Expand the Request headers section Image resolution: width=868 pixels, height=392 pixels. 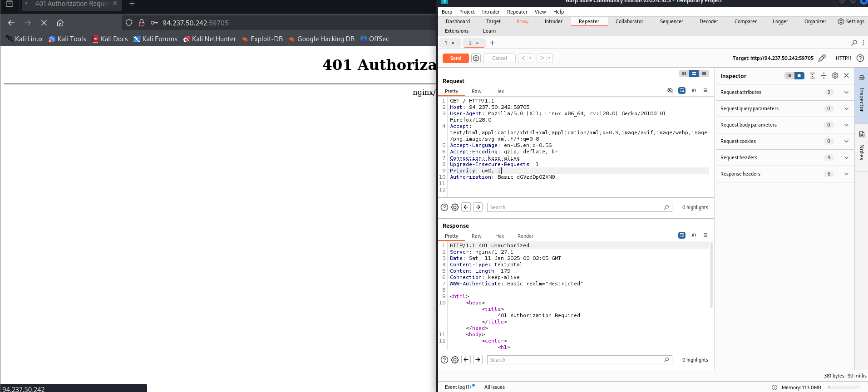846,157
